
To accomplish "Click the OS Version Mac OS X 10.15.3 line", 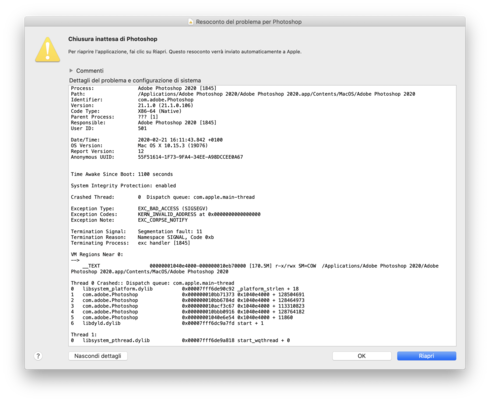I will (139, 146).
